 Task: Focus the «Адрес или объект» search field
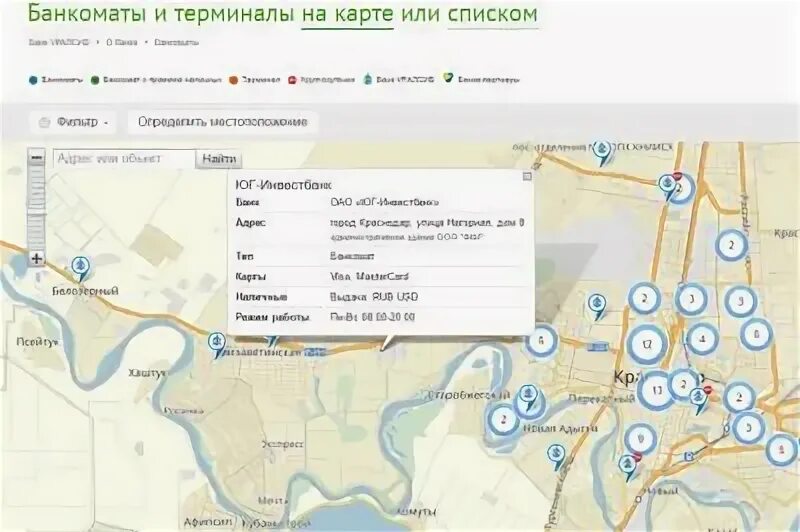click(124, 159)
